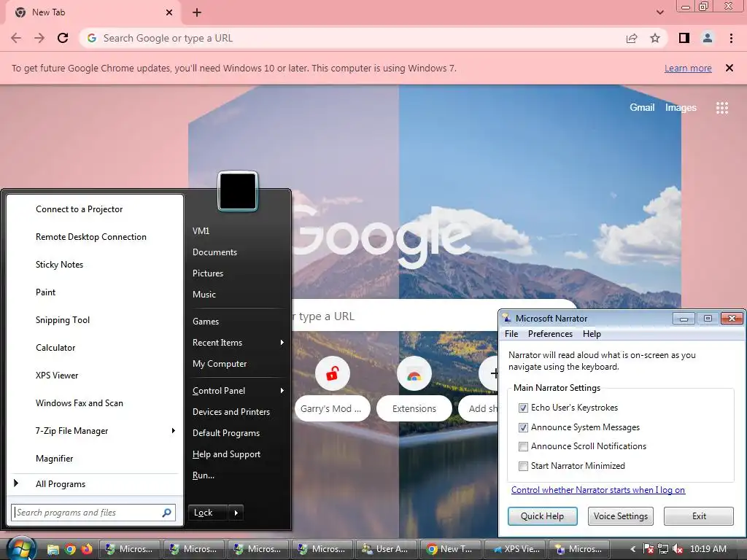
Task: Dismiss the Windows 7 update notice
Action: pyautogui.click(x=729, y=68)
